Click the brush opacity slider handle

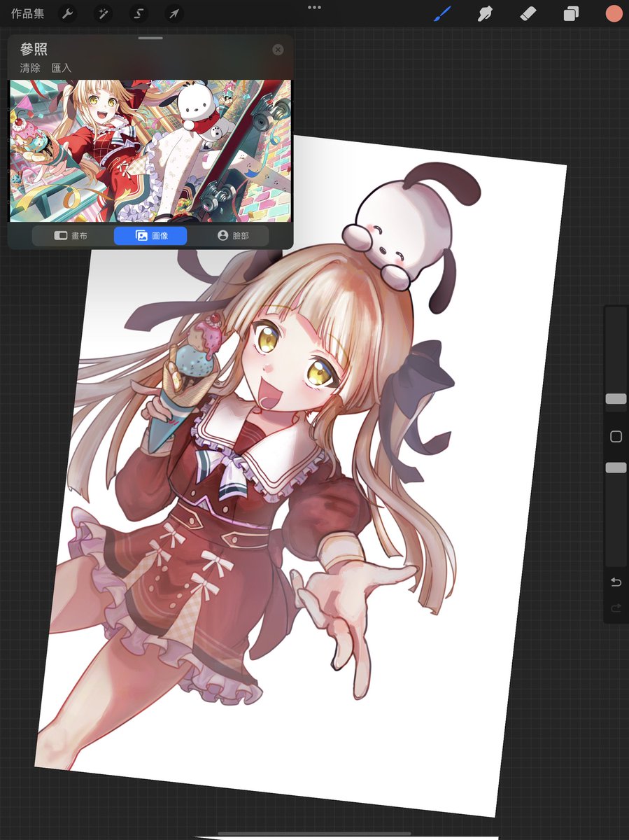[616, 468]
